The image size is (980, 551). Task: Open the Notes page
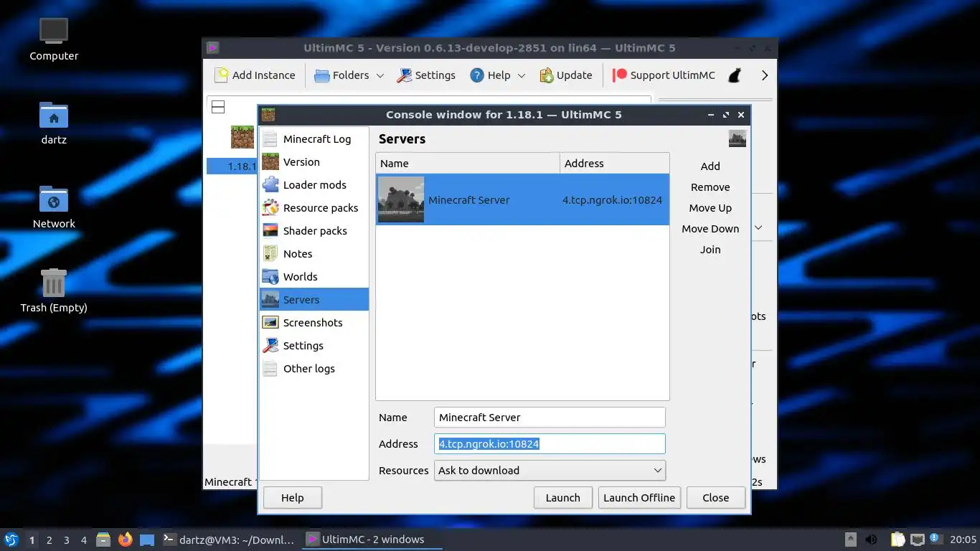(314, 254)
